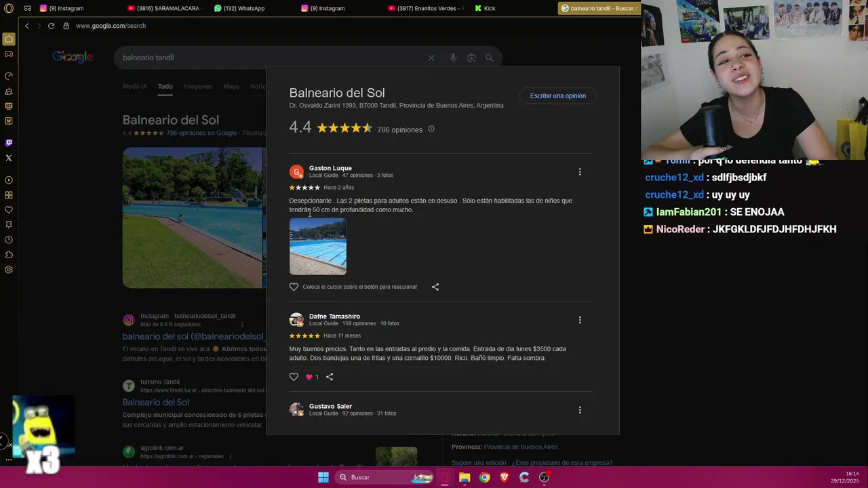The height and width of the screenshot is (488, 868).
Task: Select the Modo IA search tab
Action: (x=134, y=87)
